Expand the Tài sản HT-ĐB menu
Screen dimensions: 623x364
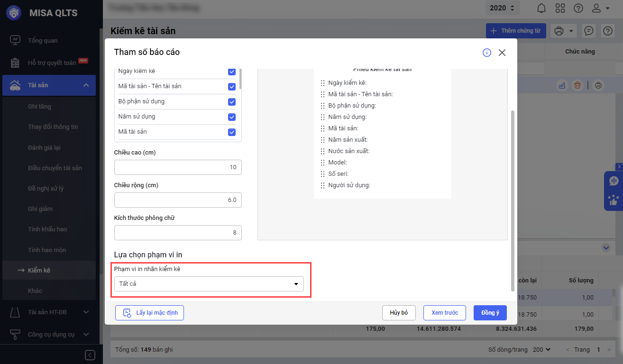tap(86, 312)
